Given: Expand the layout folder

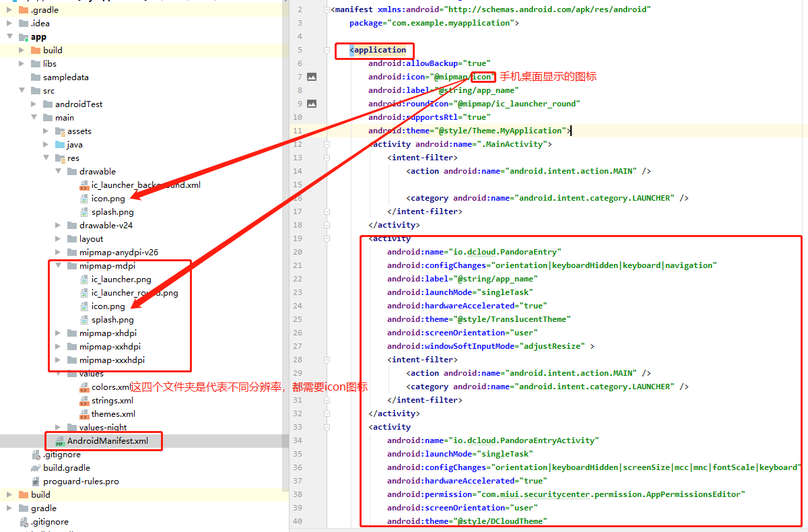Looking at the screenshot, I should click(x=58, y=239).
